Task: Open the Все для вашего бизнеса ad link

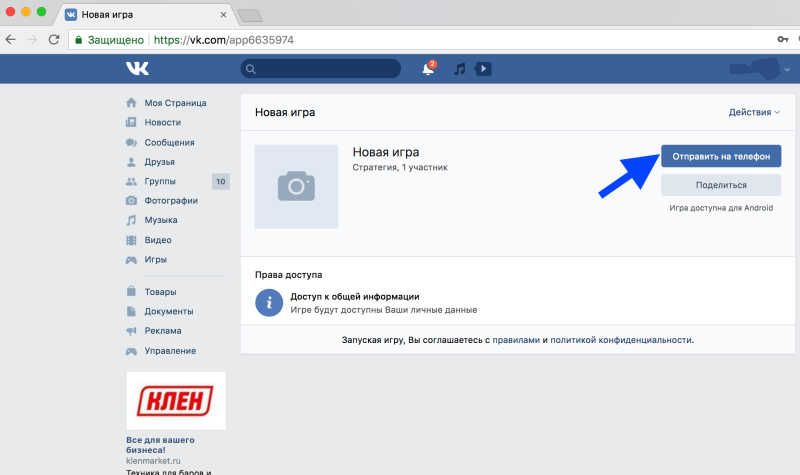Action: click(x=160, y=445)
